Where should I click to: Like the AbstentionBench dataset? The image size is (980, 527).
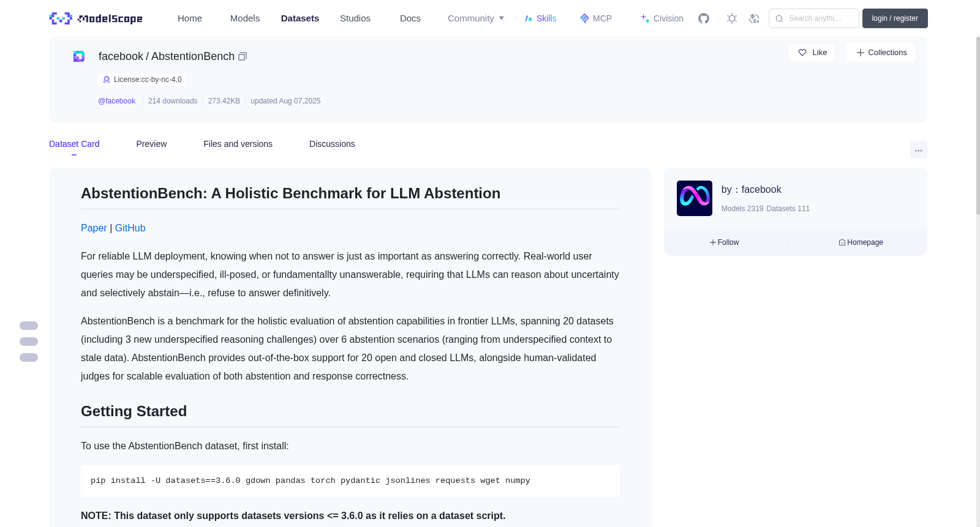tap(812, 53)
